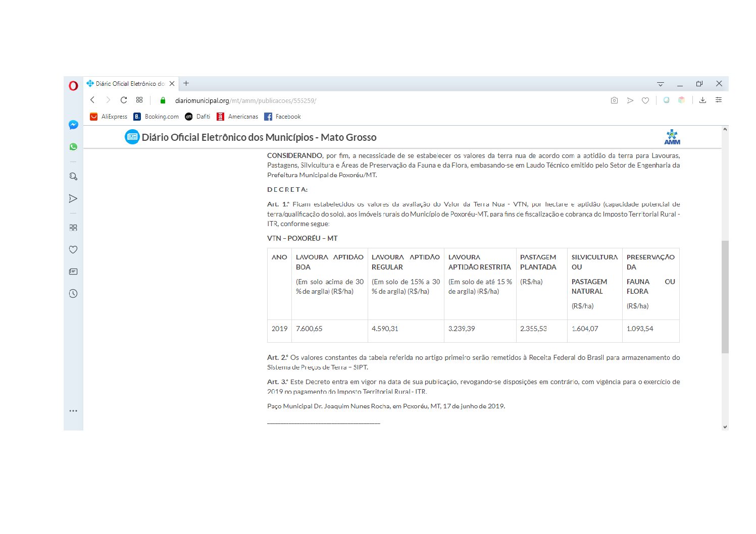The height and width of the screenshot is (534, 756).
Task: Open bookmarks heart icon in sidebar
Action: (x=73, y=249)
